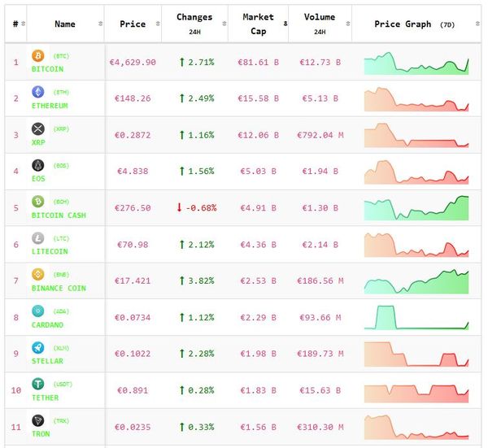Click Tron volume €310.30 M
The image size is (488, 448).
(x=320, y=427)
